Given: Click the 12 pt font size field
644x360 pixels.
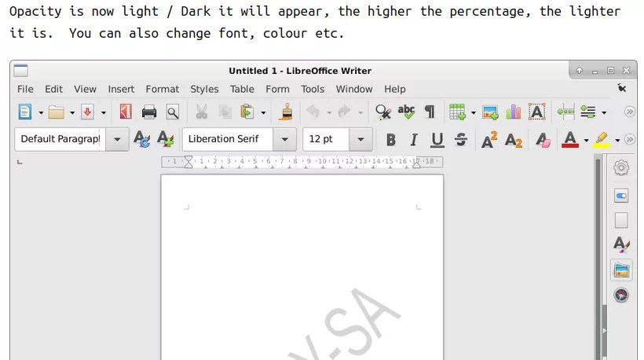Looking at the screenshot, I should 326,139.
